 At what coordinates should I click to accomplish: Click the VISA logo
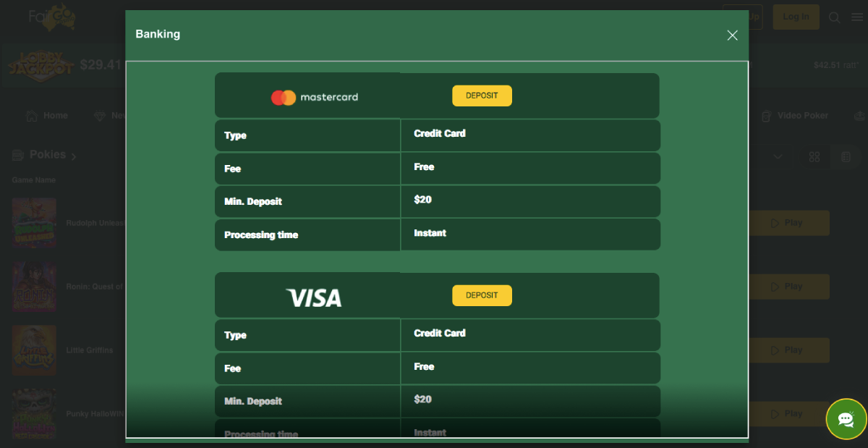point(314,297)
